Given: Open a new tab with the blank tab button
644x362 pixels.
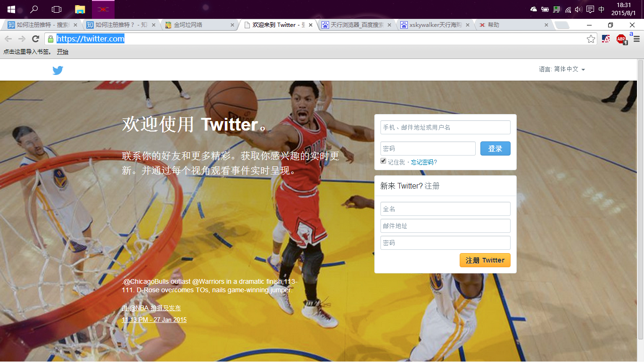Looking at the screenshot, I should [562, 25].
